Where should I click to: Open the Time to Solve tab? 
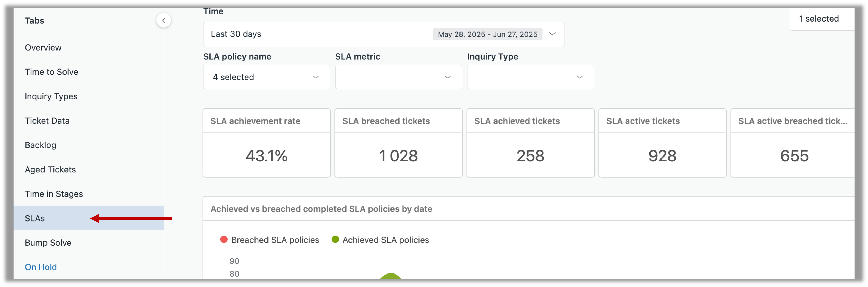[x=52, y=72]
